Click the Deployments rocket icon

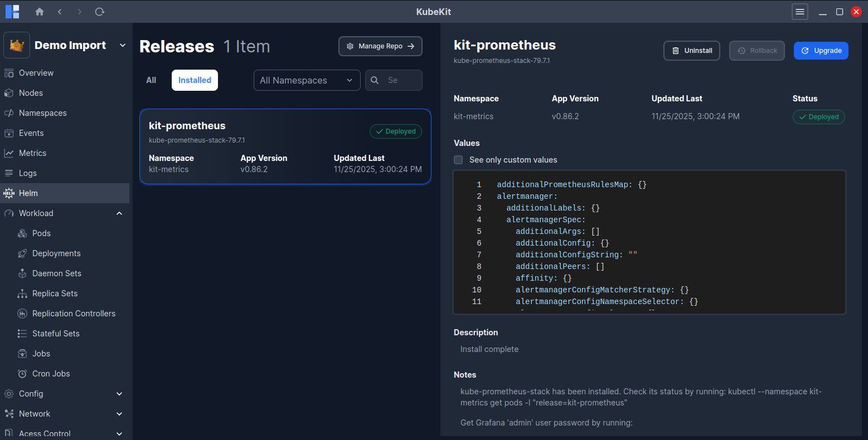pyautogui.click(x=22, y=253)
